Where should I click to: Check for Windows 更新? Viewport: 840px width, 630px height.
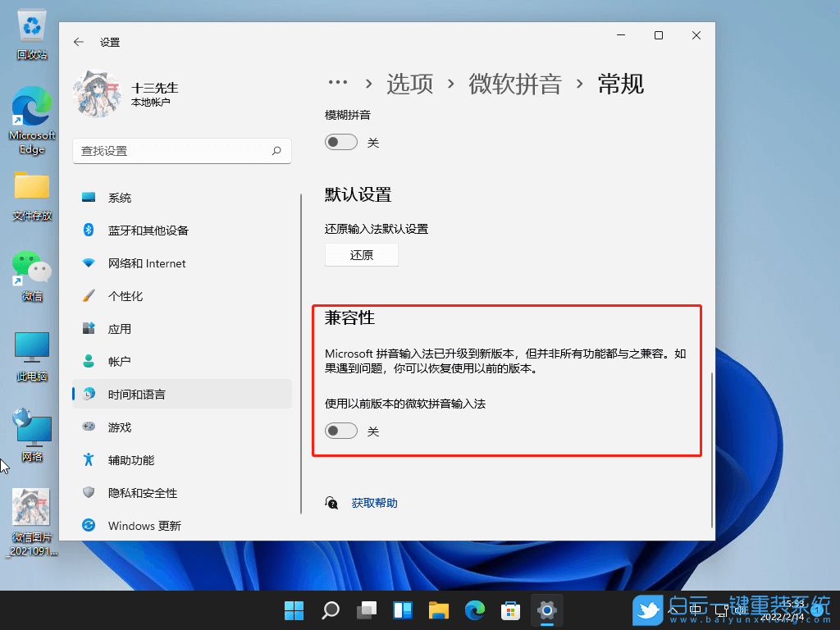coord(148,526)
